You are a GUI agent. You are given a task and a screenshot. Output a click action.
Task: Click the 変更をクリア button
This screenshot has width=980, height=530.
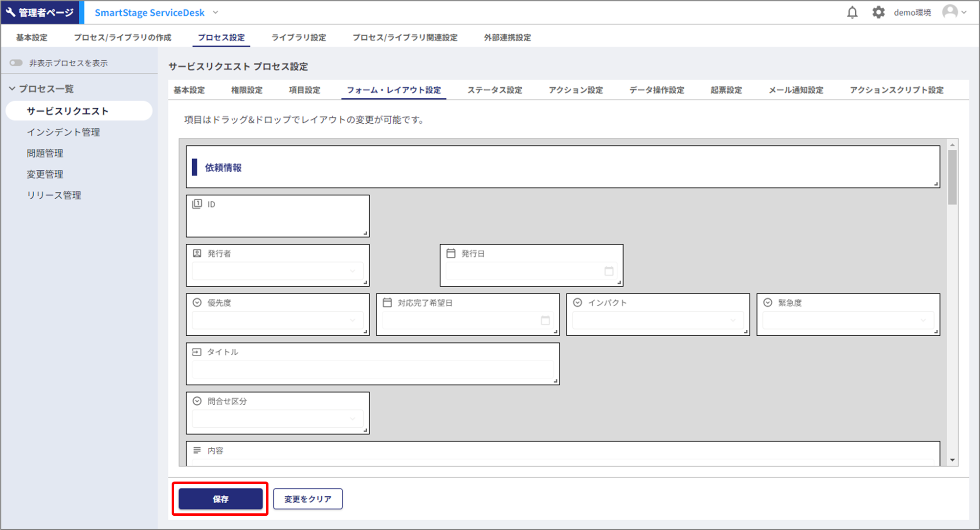(308, 499)
